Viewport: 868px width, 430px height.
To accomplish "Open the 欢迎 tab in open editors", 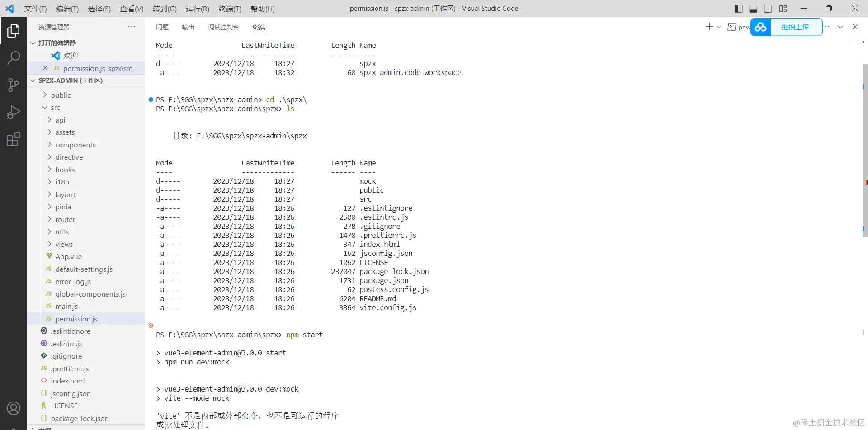I will (x=86, y=56).
